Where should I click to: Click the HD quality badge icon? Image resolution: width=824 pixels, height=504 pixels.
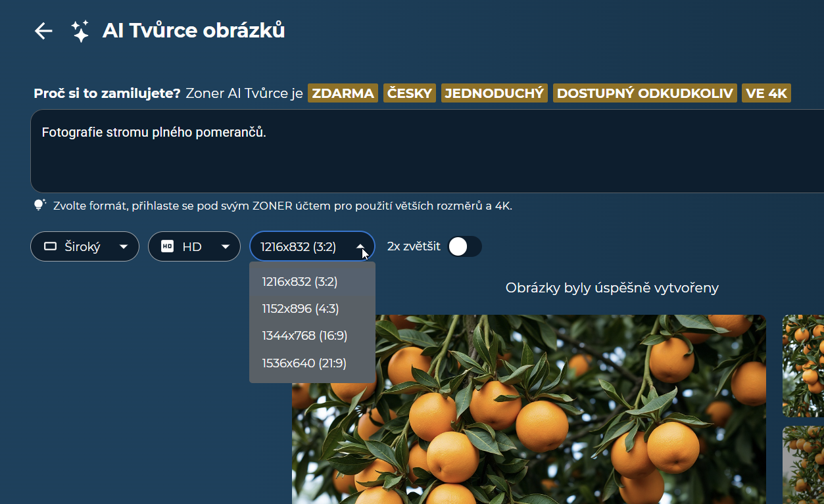[x=168, y=247]
